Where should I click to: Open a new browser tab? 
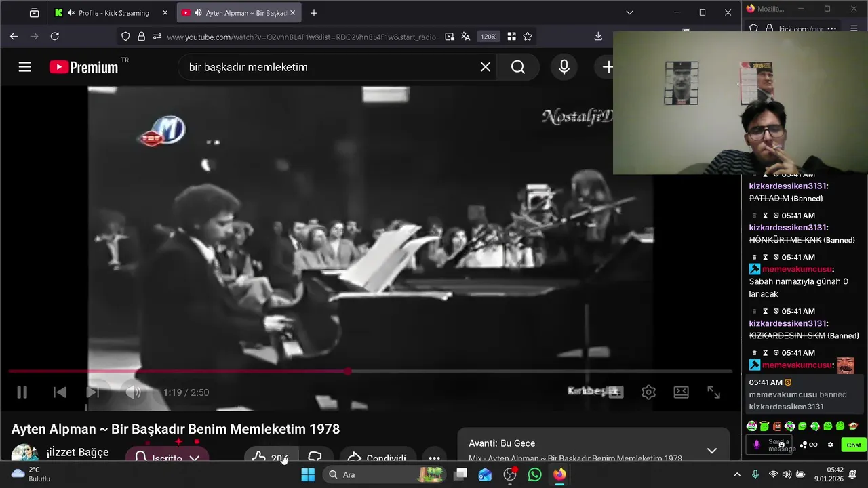313,13
